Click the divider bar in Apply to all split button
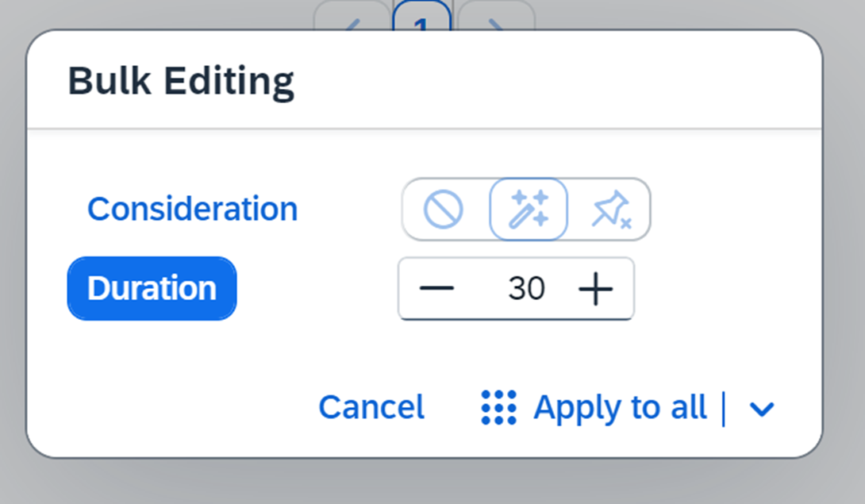865x504 pixels. click(723, 409)
